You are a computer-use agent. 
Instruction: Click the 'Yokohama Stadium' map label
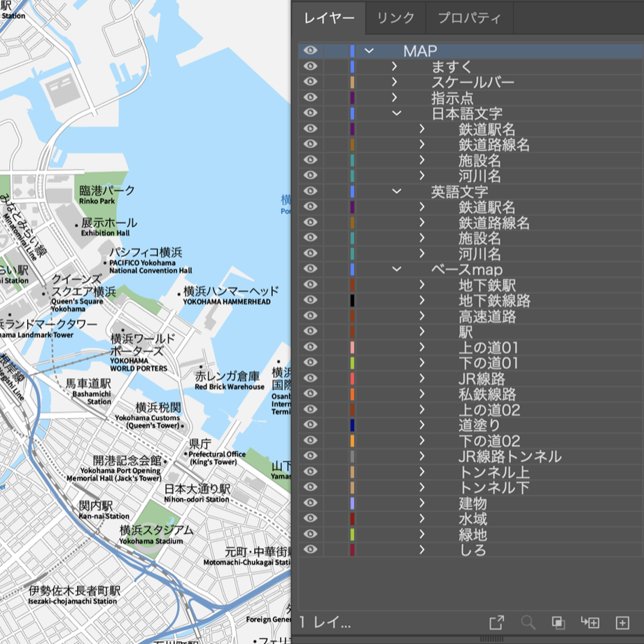pyautogui.click(x=150, y=541)
